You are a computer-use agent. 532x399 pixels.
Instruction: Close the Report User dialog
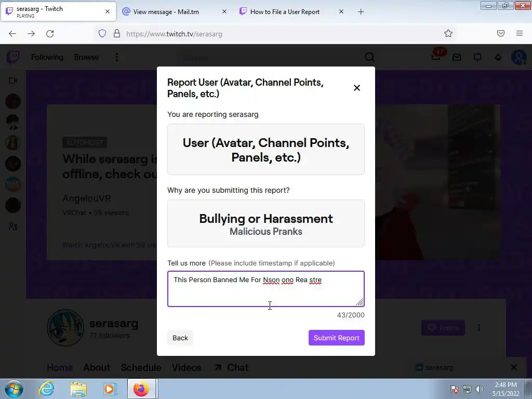tap(356, 88)
